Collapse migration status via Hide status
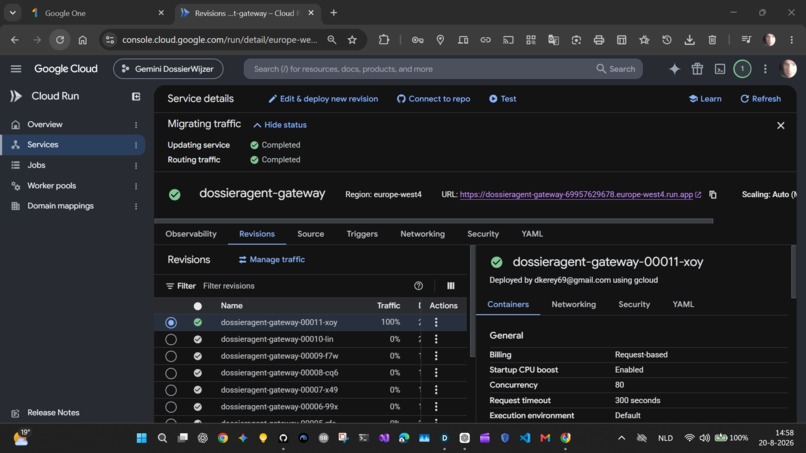806x453 pixels. tap(280, 125)
